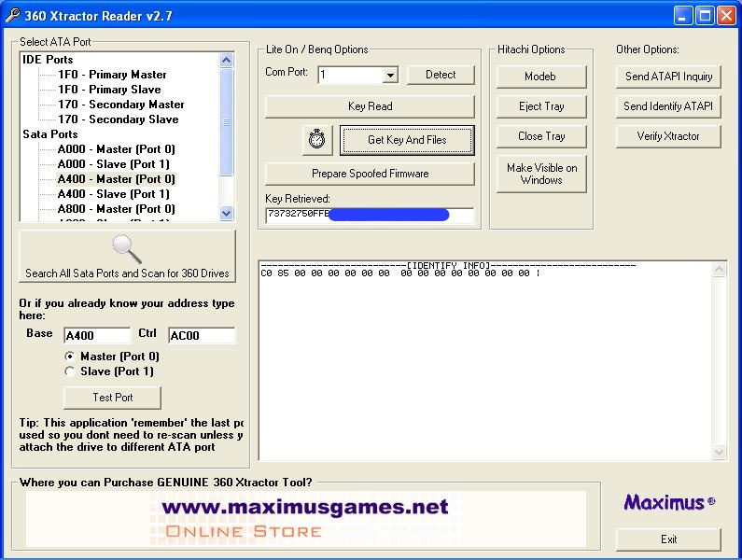This screenshot has width=742, height=560.
Task: Click the IDE Ports tree heading
Action: click(48, 60)
